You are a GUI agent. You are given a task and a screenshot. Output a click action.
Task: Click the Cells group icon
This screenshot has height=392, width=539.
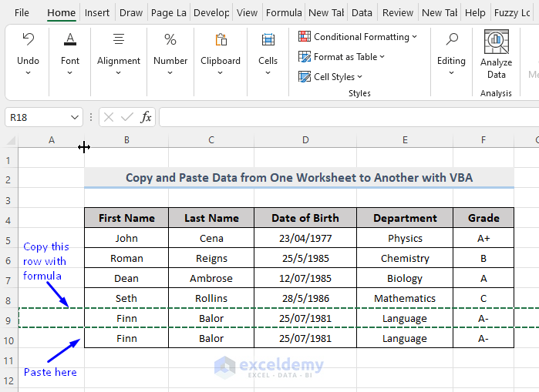tap(268, 40)
